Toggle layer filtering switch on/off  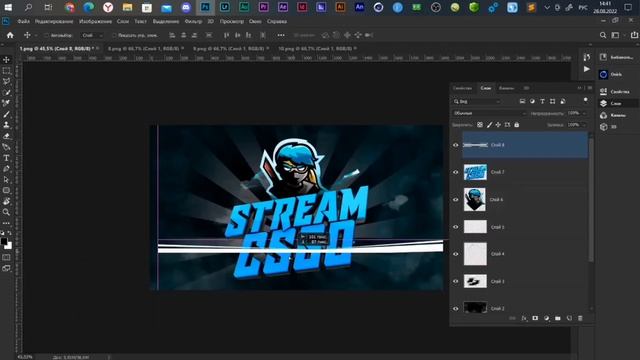click(586, 100)
